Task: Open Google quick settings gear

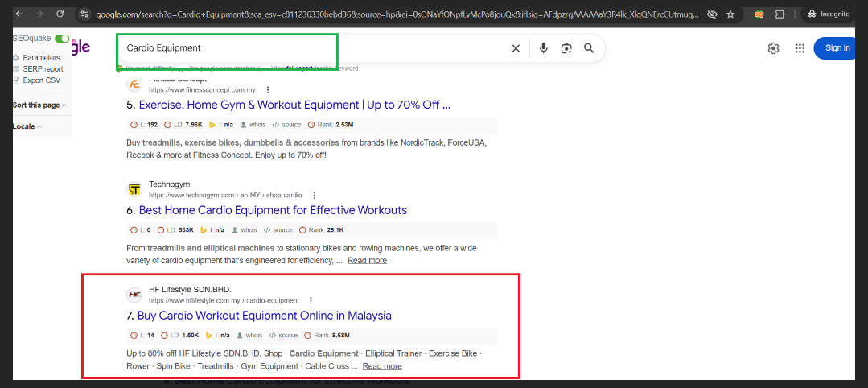Action: [773, 48]
